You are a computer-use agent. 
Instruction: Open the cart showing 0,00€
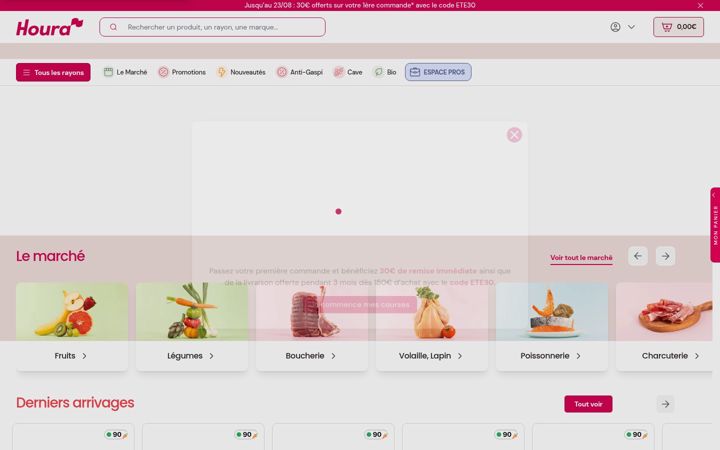[x=678, y=27]
